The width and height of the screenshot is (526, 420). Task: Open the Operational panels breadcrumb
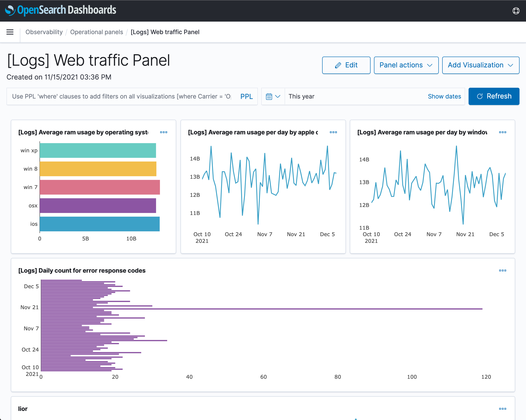tap(97, 32)
